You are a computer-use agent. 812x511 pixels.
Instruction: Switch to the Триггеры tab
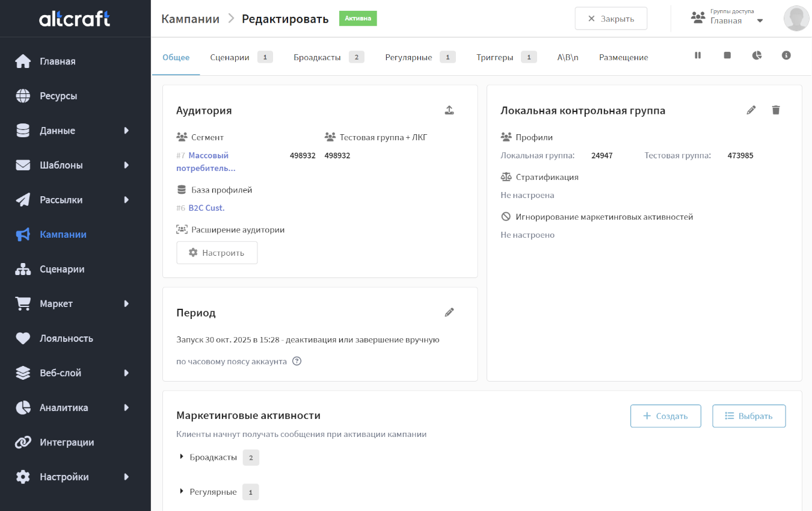(x=494, y=58)
